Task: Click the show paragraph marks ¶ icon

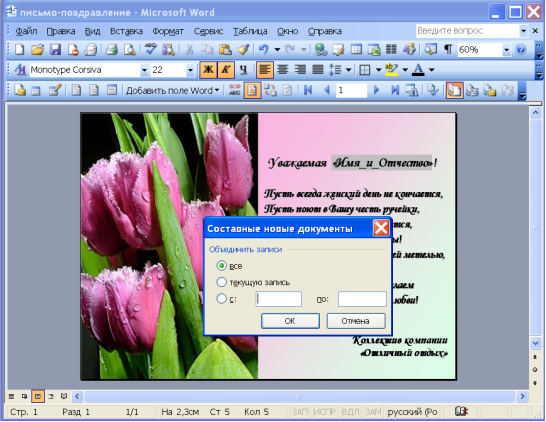Action: pos(448,50)
